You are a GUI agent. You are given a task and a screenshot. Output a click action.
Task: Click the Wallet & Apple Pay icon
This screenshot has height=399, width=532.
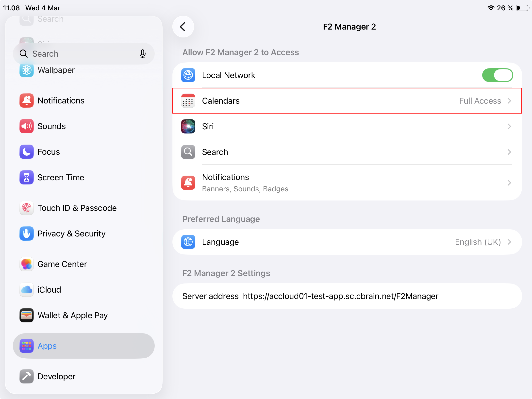click(x=27, y=315)
